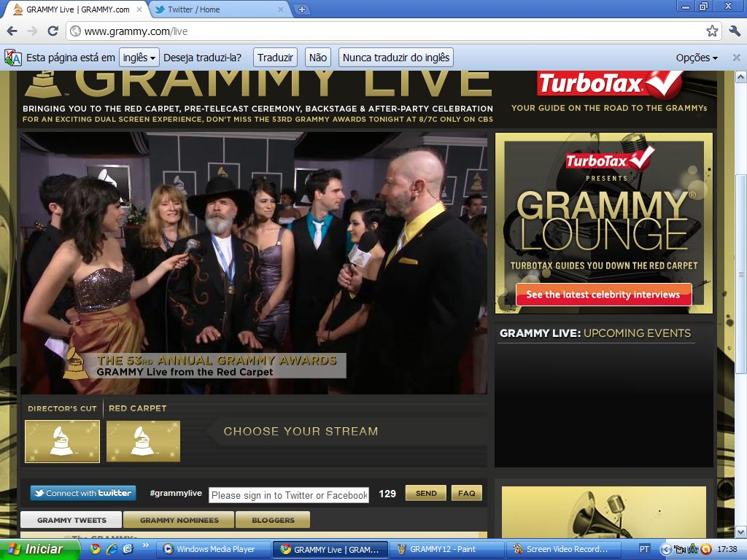Click the vertical scrollbar thumb

741,274
